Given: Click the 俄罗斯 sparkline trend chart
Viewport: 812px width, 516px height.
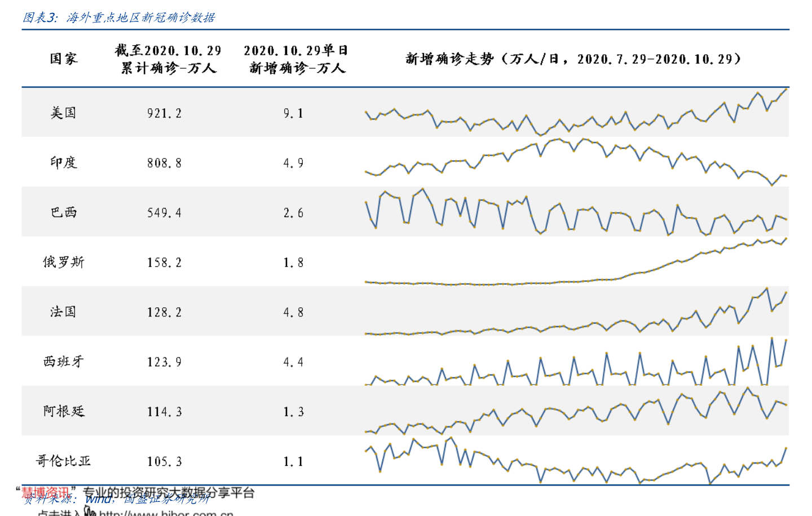Looking at the screenshot, I should pyautogui.click(x=576, y=261).
